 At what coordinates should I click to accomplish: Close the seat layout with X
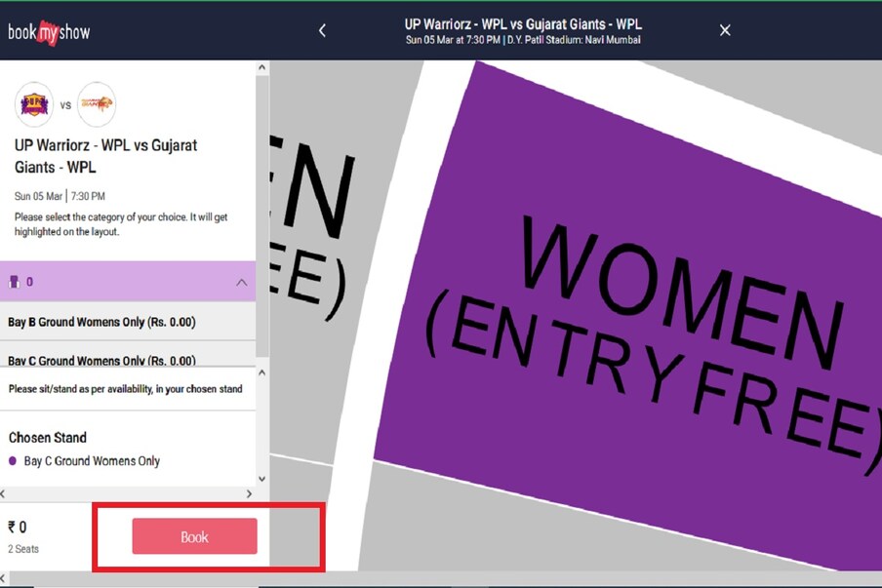point(725,30)
